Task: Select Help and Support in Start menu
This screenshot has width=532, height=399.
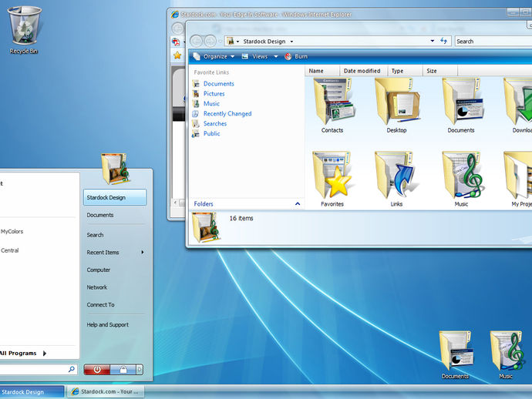Action: tap(107, 324)
